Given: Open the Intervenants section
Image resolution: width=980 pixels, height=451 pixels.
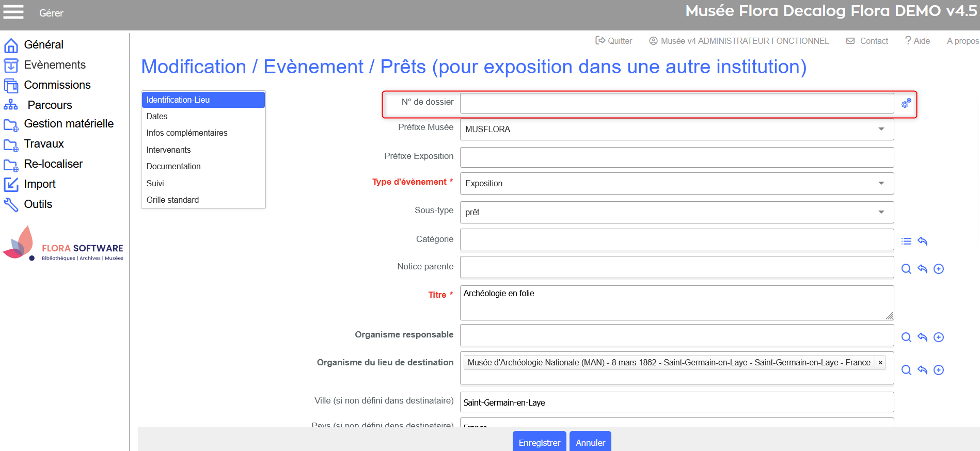Looking at the screenshot, I should point(168,150).
